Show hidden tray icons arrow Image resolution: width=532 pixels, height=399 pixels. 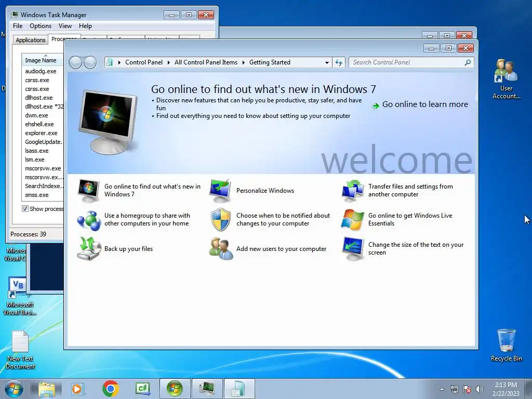(x=442, y=389)
